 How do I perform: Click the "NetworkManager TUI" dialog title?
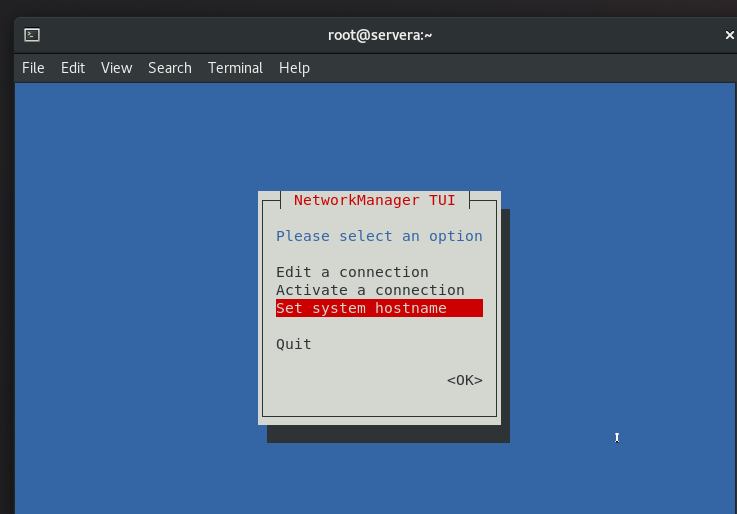tap(375, 200)
